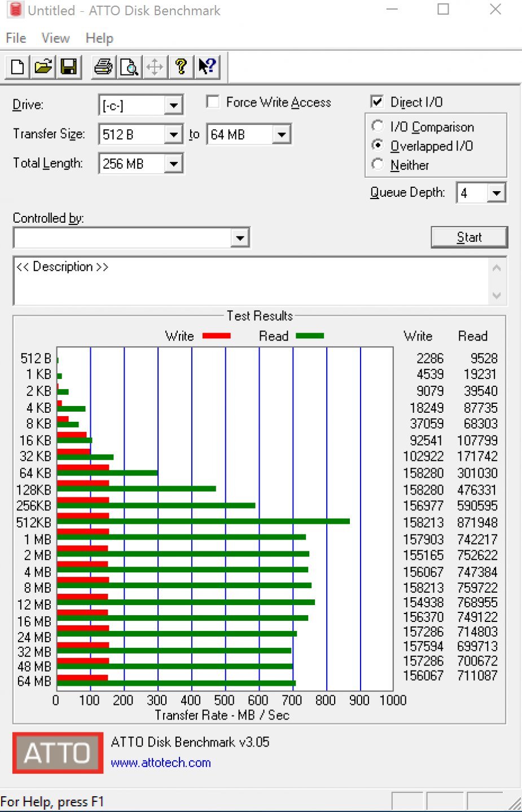Image resolution: width=522 pixels, height=812 pixels.
Task: Click read value 9528
Action: [x=484, y=358]
